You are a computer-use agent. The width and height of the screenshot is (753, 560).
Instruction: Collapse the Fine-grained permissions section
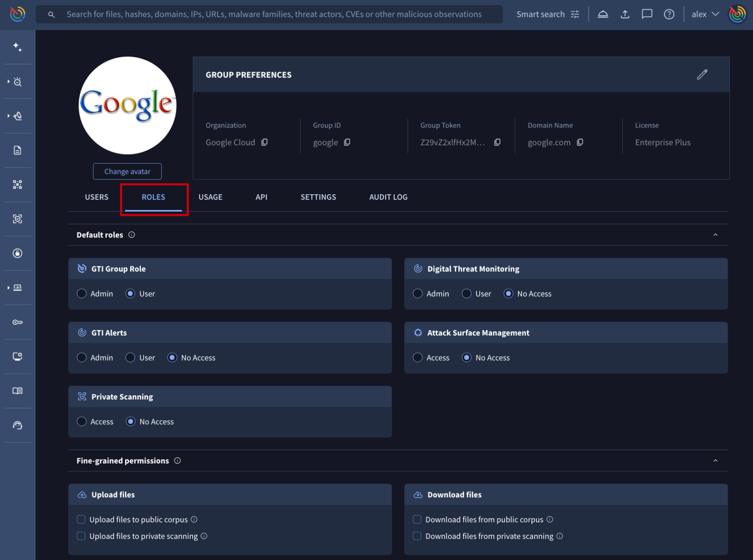pos(715,461)
